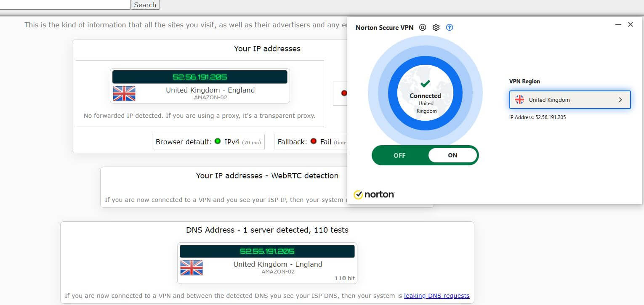Click the green IPv4 status indicator

[x=218, y=141]
